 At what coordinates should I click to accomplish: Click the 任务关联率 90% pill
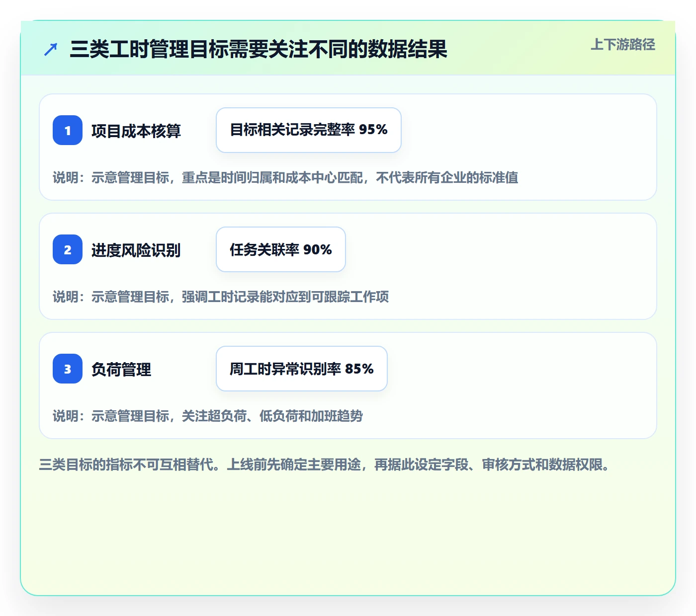point(281,249)
